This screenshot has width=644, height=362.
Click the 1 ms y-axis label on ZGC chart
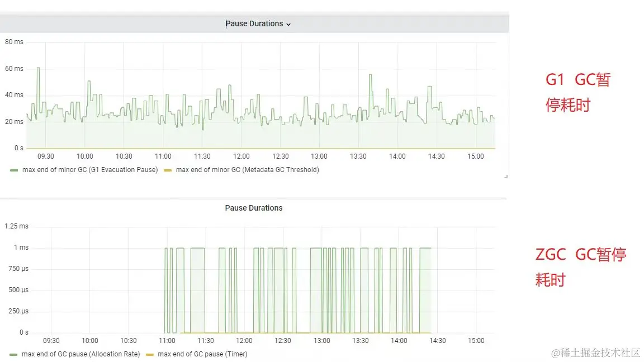click(21, 247)
